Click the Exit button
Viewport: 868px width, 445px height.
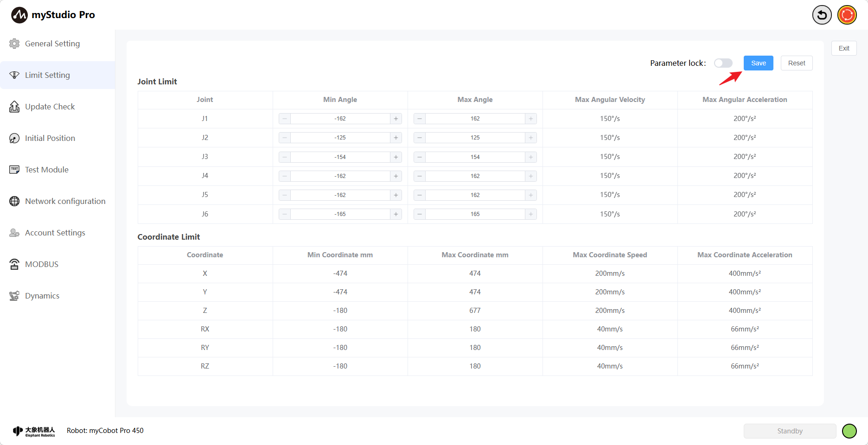pyautogui.click(x=843, y=48)
